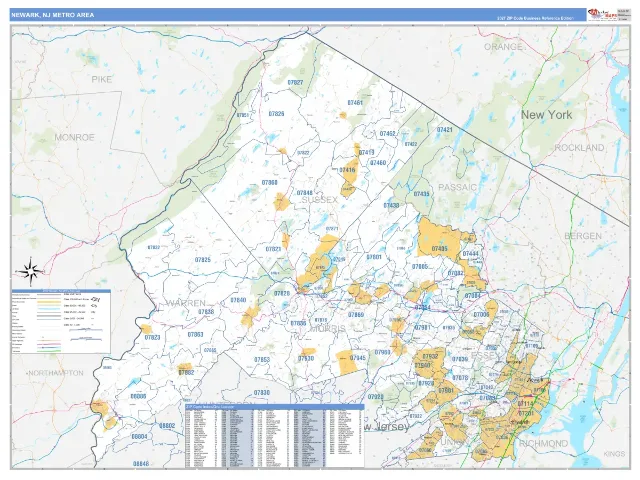Click ZIP code 07830
Screen dimensions: 640x480
262,393
